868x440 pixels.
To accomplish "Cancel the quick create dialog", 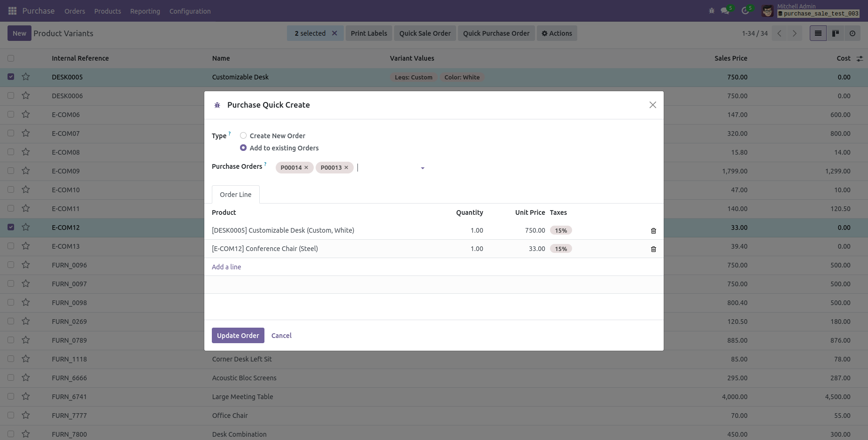I will [x=281, y=336].
